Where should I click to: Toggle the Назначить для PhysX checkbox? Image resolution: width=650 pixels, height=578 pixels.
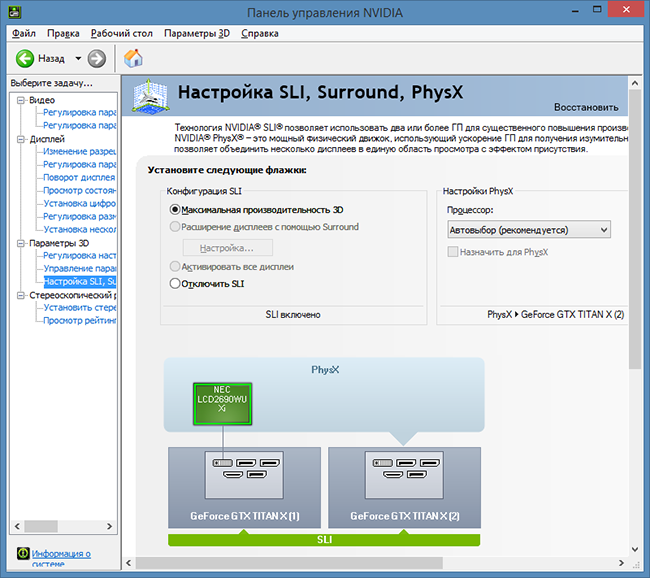pyautogui.click(x=453, y=252)
